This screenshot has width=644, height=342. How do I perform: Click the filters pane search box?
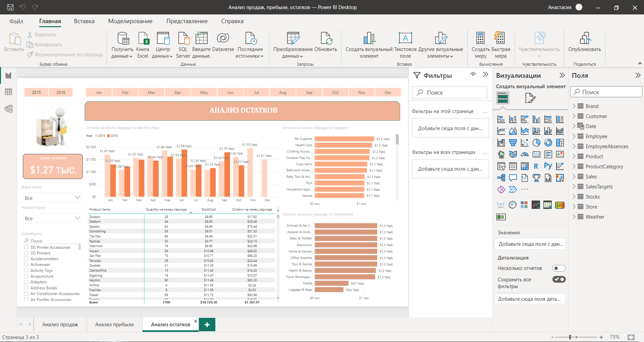coord(449,93)
